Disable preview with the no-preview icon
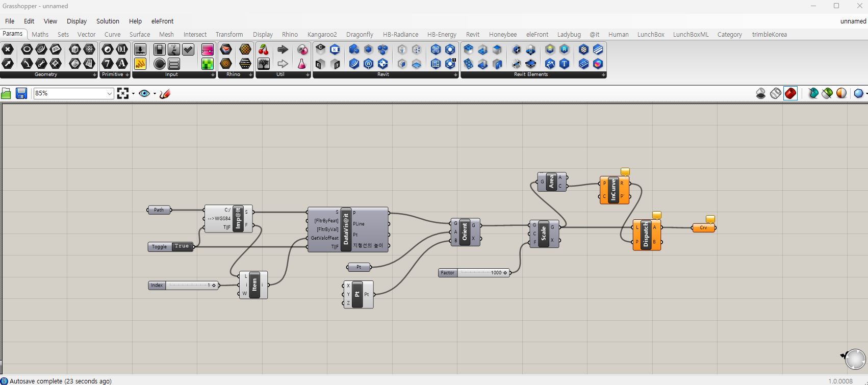 pyautogui.click(x=761, y=93)
